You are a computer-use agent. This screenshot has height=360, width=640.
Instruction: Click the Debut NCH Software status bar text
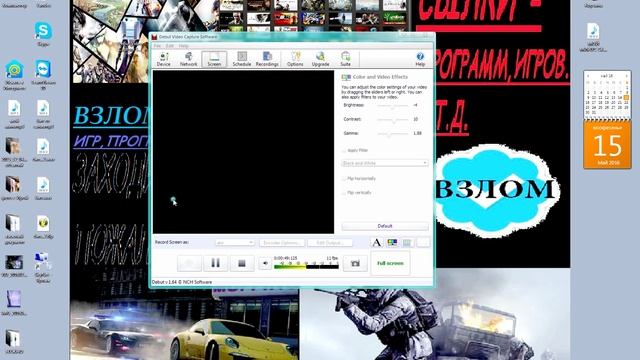(x=182, y=282)
